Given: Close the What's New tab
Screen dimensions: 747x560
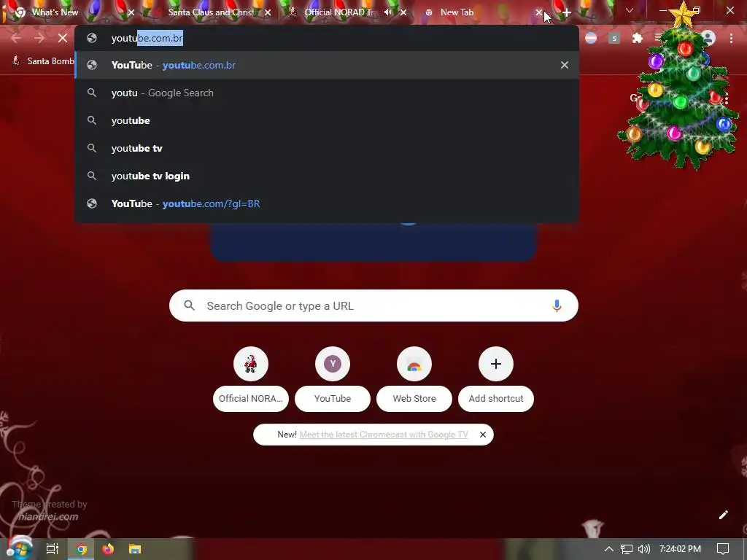Looking at the screenshot, I should click(x=131, y=13).
